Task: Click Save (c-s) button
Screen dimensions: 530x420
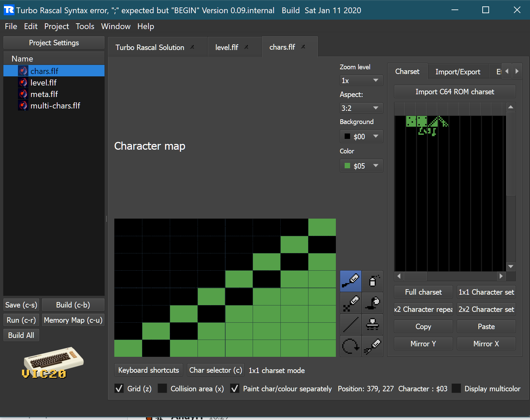Action: click(21, 305)
